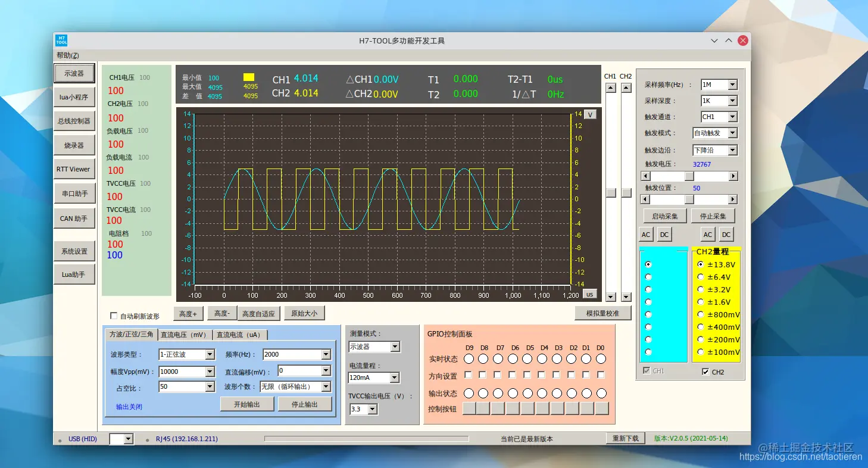
Task: Click the CH1 vertical scrollbar down arrow
Action: pyautogui.click(x=611, y=297)
